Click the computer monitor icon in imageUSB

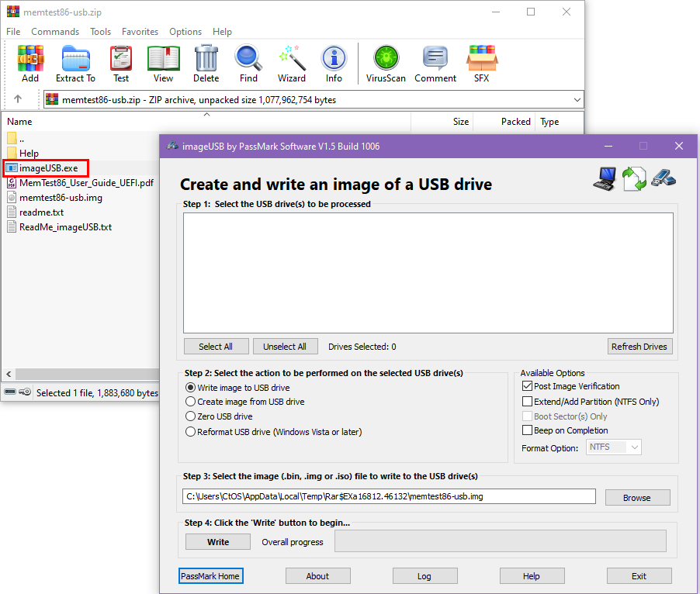coord(605,179)
